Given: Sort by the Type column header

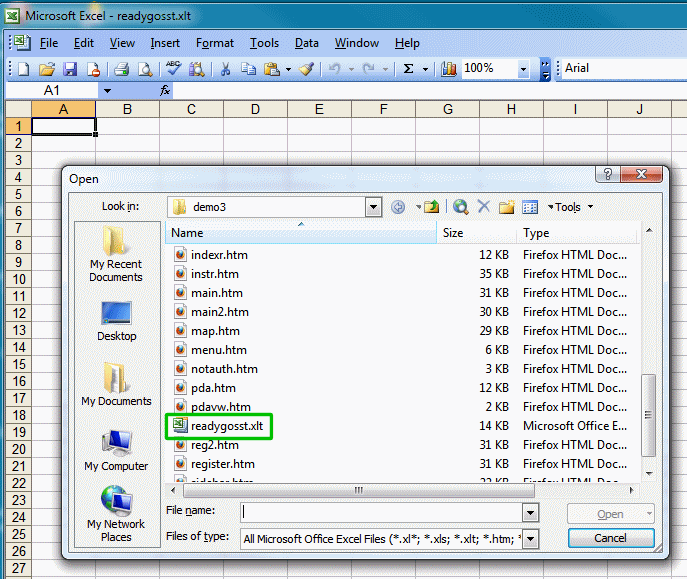Looking at the screenshot, I should (577, 233).
